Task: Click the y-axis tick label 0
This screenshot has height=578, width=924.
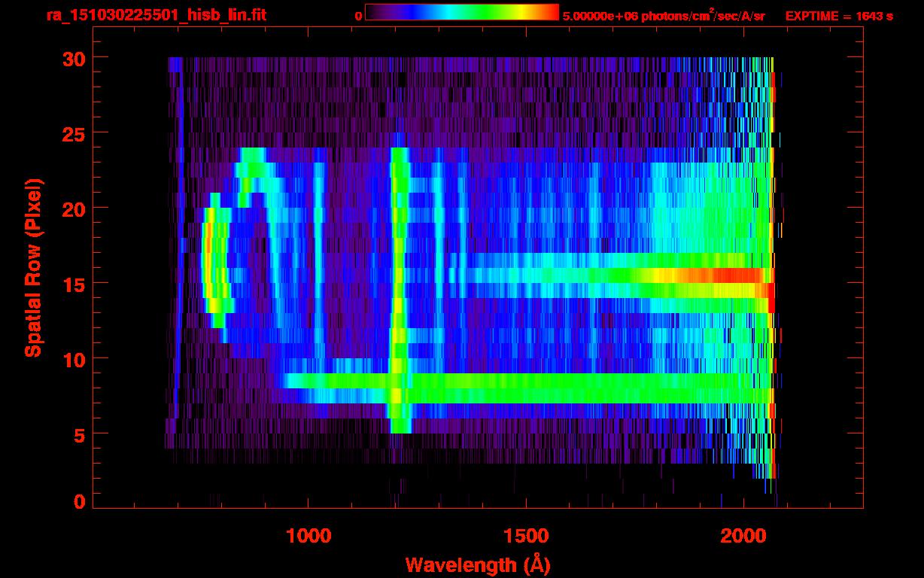Action: pos(79,500)
